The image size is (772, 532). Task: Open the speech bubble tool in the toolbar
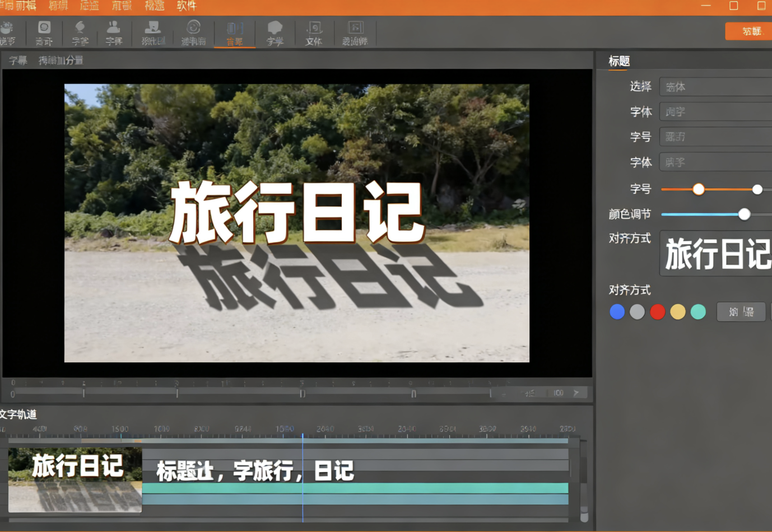275,32
